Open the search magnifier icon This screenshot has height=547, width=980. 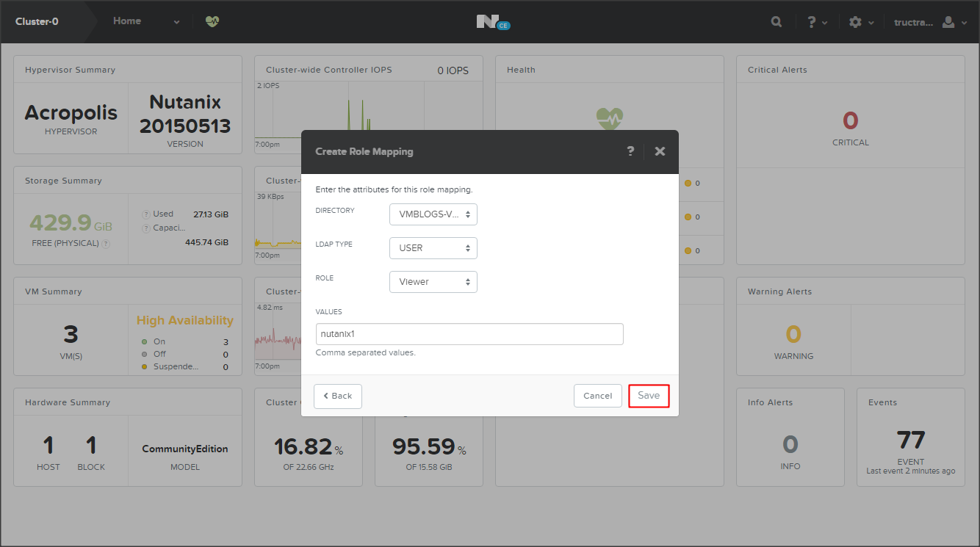pos(777,22)
